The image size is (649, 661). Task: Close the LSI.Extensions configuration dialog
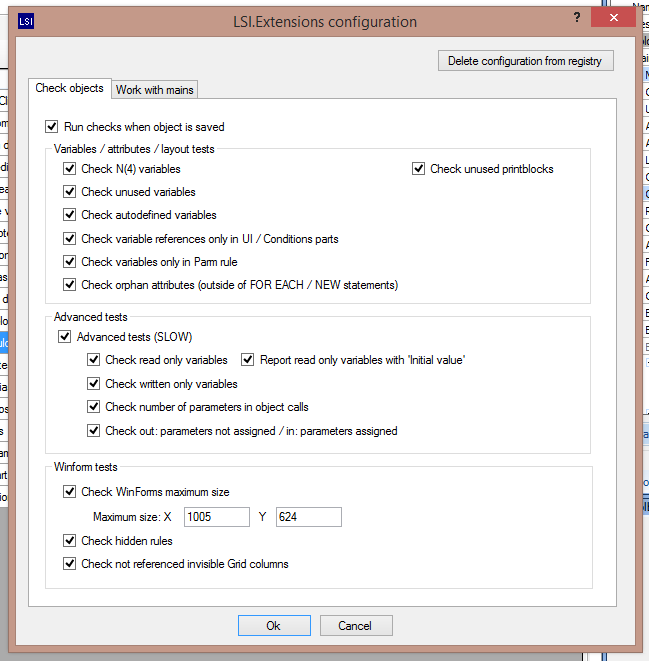pos(613,17)
